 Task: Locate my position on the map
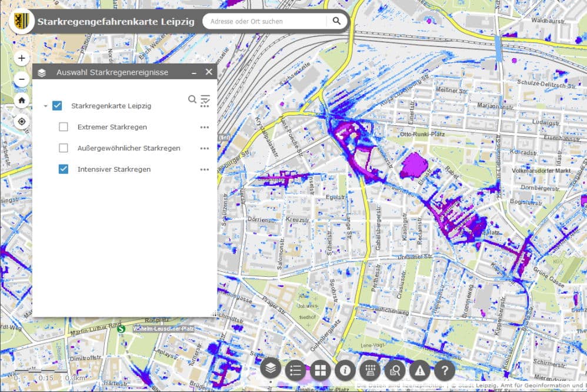tap(22, 122)
